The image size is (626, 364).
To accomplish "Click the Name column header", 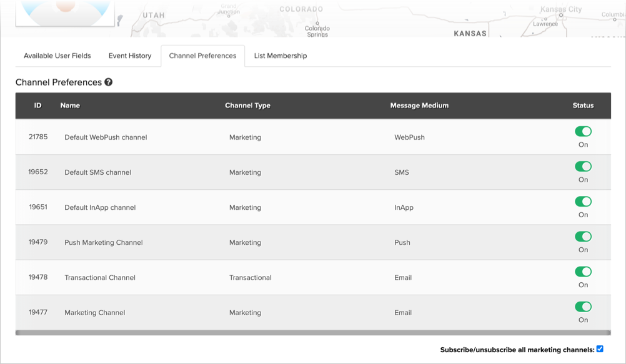I will point(70,106).
